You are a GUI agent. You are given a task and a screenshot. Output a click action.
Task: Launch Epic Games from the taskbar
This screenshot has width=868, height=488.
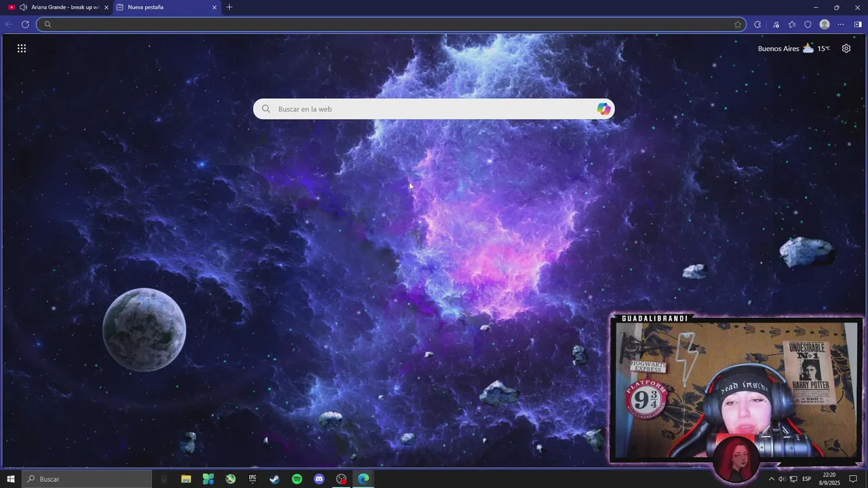[x=252, y=479]
